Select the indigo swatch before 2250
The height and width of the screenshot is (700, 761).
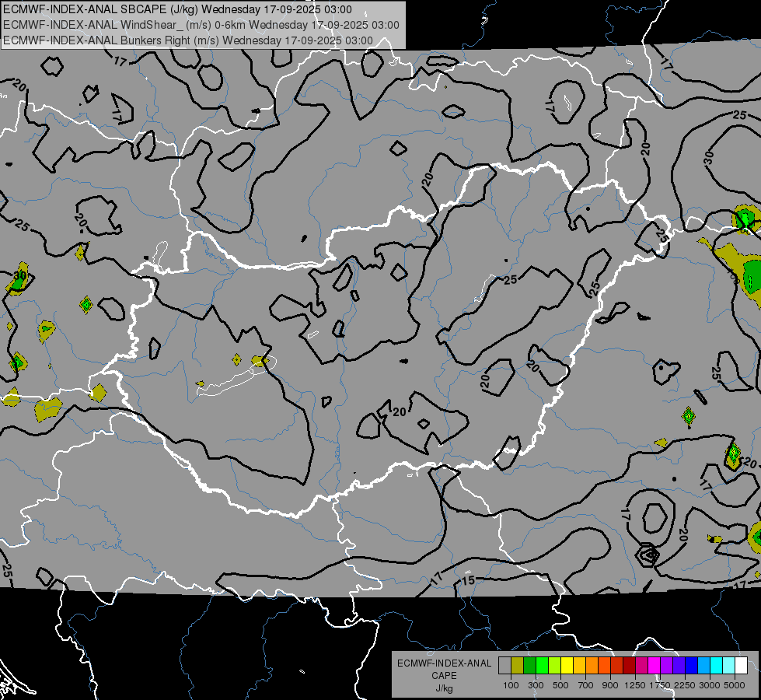tap(679, 666)
